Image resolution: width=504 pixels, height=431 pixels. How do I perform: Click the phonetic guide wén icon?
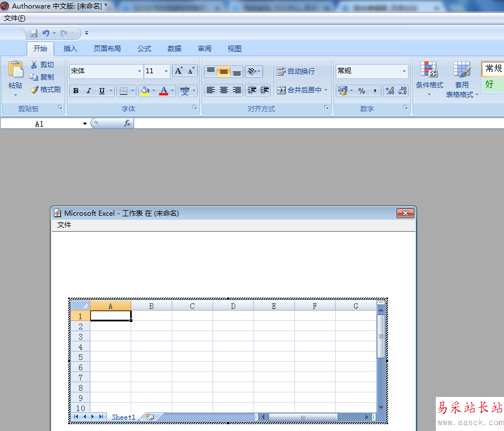[185, 91]
